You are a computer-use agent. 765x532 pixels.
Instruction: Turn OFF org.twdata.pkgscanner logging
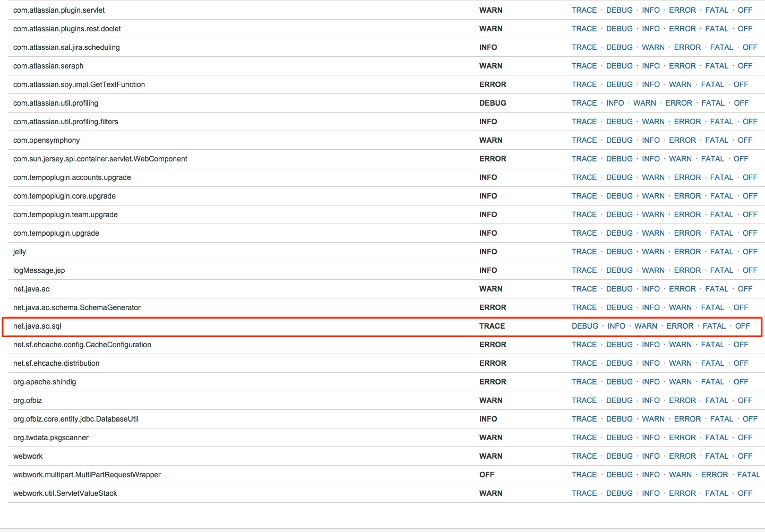coord(745,437)
